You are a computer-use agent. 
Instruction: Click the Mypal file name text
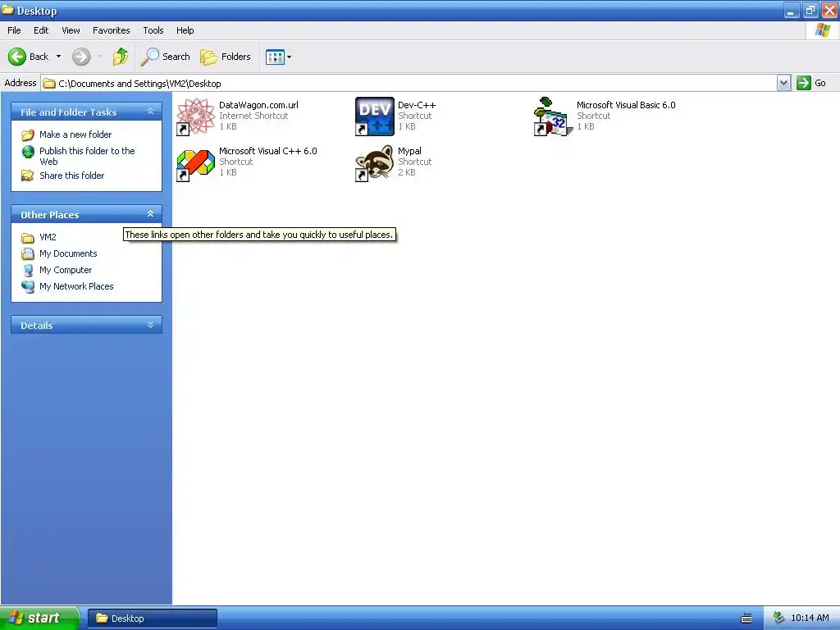click(409, 151)
